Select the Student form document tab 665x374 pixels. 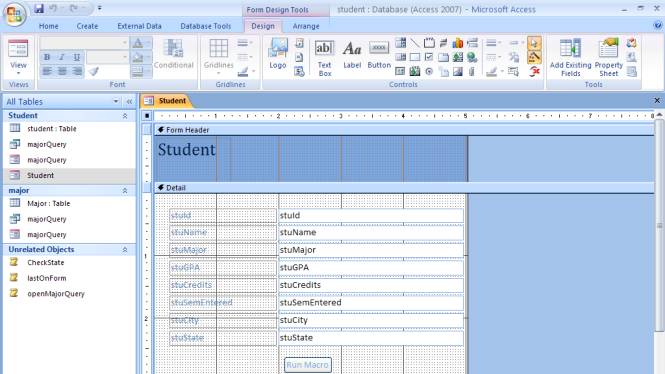click(x=166, y=101)
